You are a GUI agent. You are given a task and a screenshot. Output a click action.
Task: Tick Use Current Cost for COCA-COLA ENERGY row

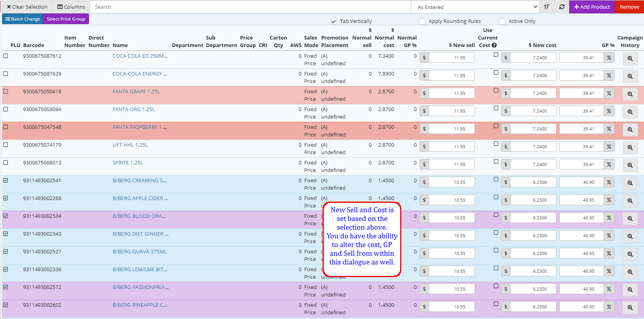coord(496,72)
